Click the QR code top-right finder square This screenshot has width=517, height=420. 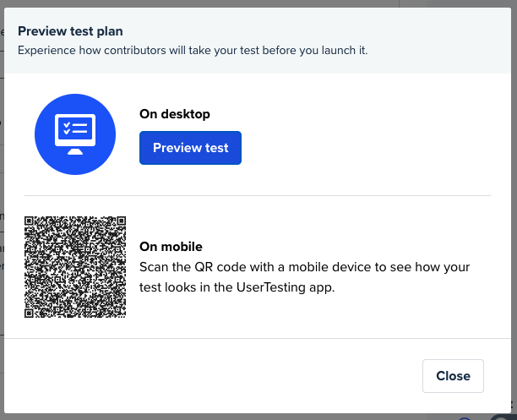tap(122, 221)
